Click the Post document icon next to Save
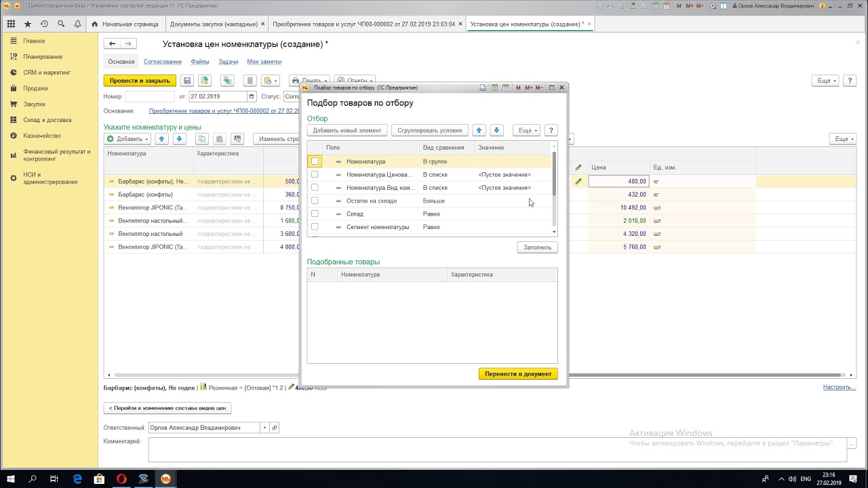The height and width of the screenshot is (488, 868). pyautogui.click(x=204, y=81)
